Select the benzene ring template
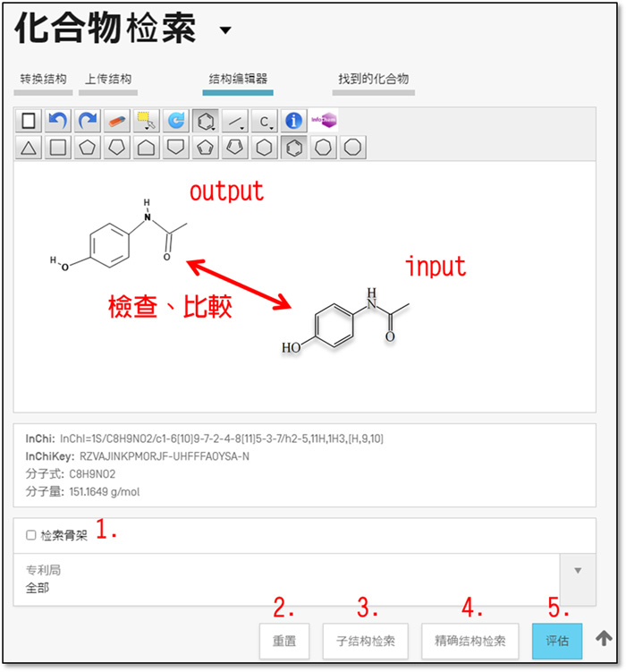Screen dimensions: 626x672 (x=292, y=148)
